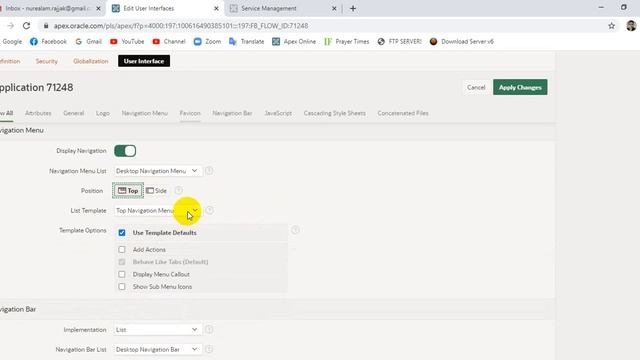Jump to the Navigation Bar section tab

tap(232, 113)
